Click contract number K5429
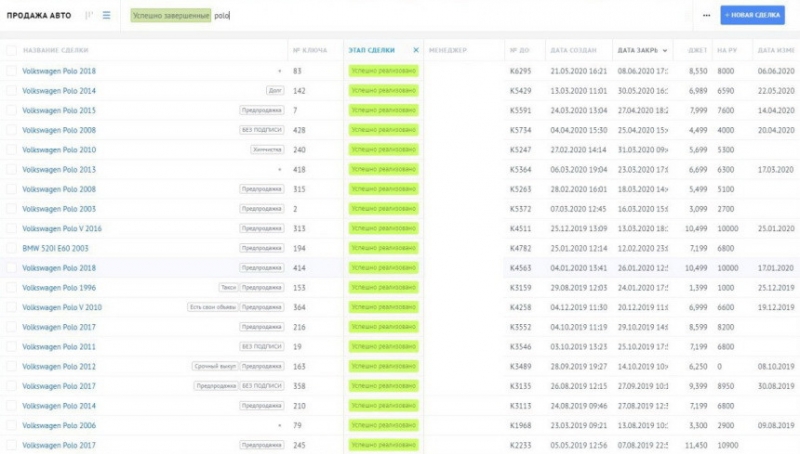The height and width of the screenshot is (454, 800). pyautogui.click(x=520, y=91)
